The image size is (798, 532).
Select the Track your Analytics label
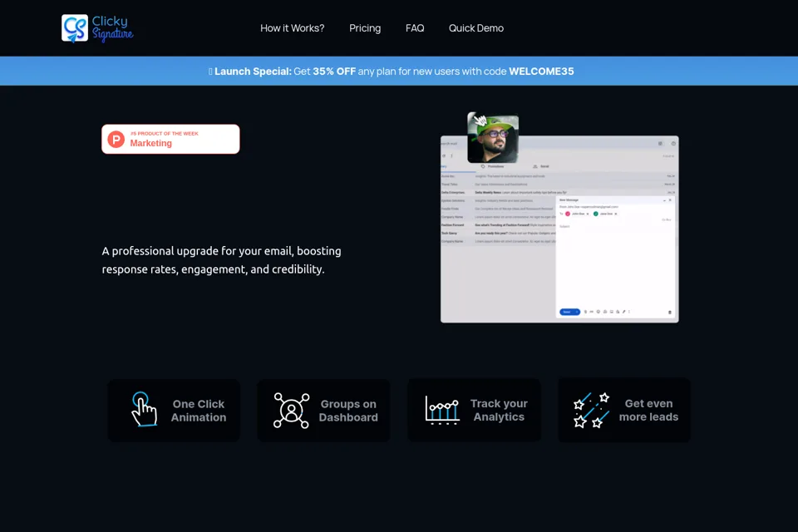point(499,410)
